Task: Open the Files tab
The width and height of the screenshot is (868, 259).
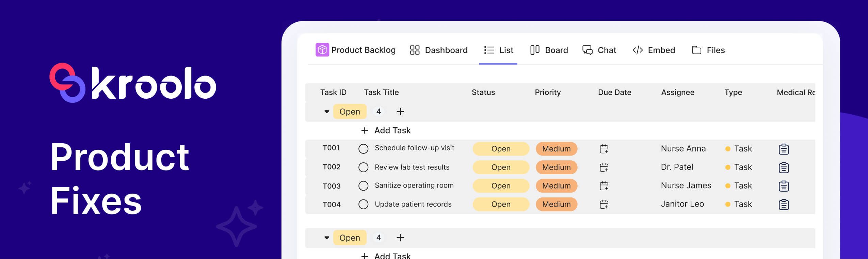Action: point(708,50)
